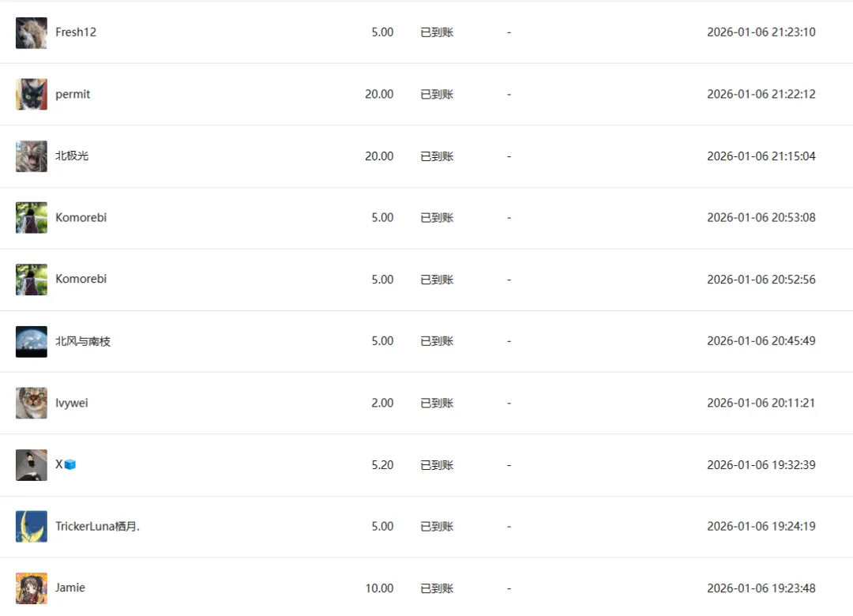Click the black cat avatar next to permit
This screenshot has width=853, height=616.
(x=32, y=94)
